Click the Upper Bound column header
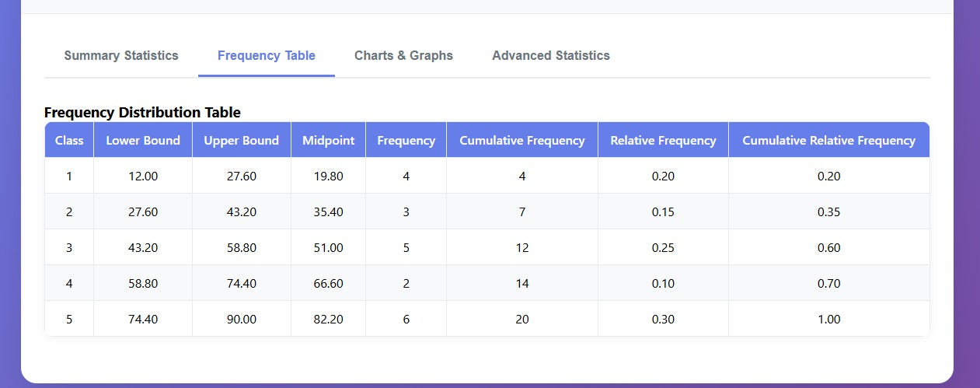The height and width of the screenshot is (388, 980). [x=242, y=141]
